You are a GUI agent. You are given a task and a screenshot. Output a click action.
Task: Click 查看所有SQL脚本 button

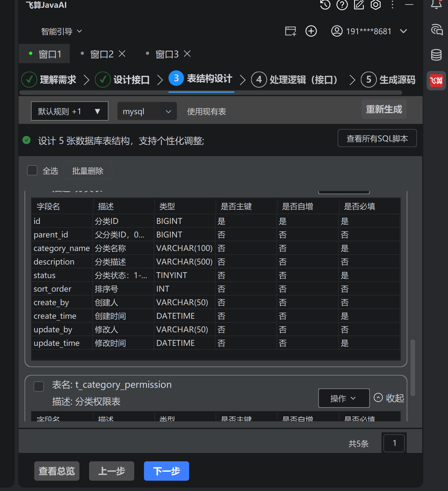coord(377,138)
